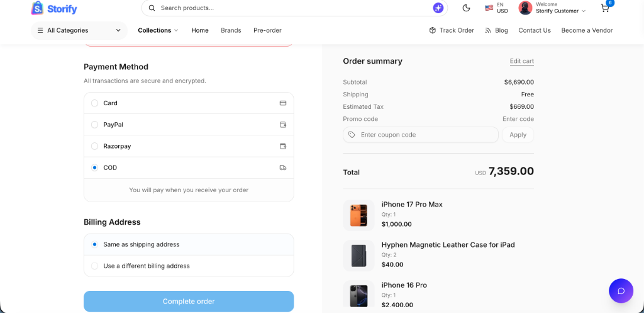The height and width of the screenshot is (313, 644).
Task: Open the shopping cart icon
Action: (605, 8)
